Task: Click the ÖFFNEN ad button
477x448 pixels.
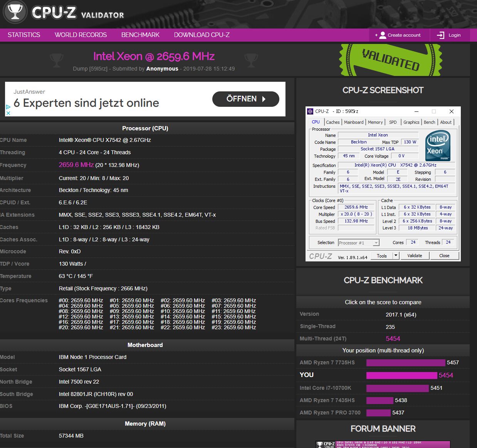Action: (x=245, y=99)
